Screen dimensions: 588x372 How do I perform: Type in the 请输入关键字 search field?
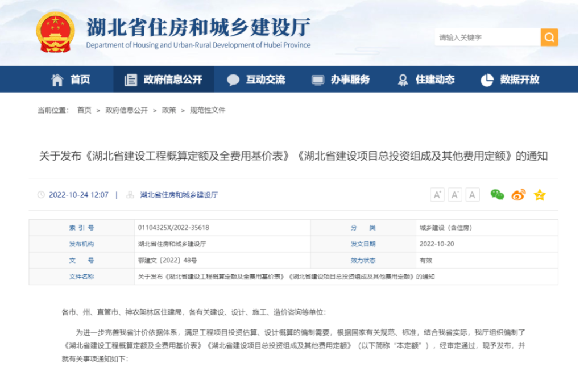(x=487, y=37)
